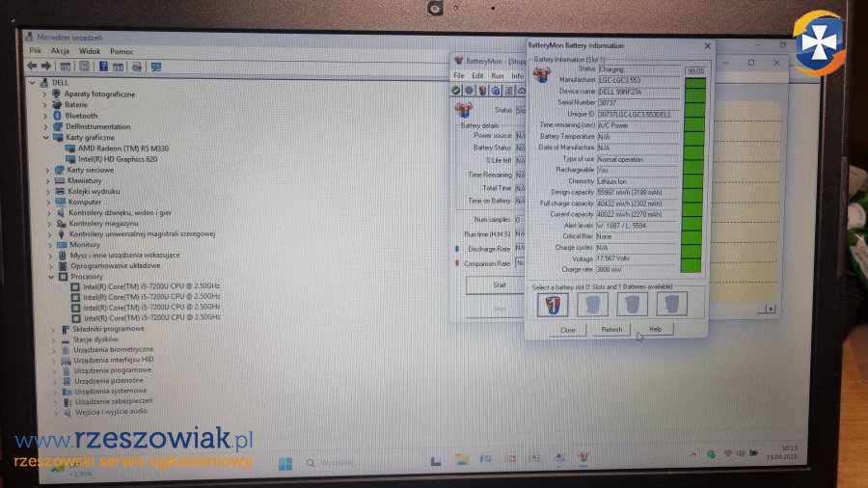The width and height of the screenshot is (868, 488).
Task: Open File Explorer from the taskbar
Action: [462, 459]
